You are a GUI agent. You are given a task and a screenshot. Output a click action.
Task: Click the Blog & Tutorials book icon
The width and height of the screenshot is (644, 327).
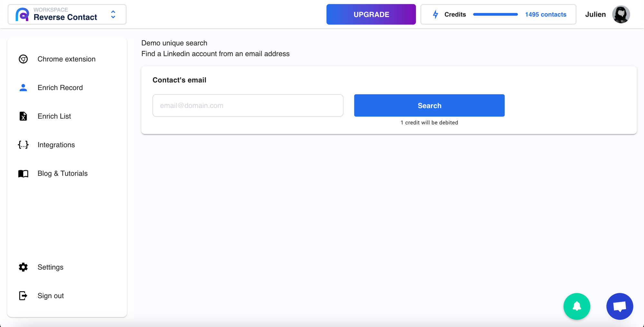click(x=23, y=174)
